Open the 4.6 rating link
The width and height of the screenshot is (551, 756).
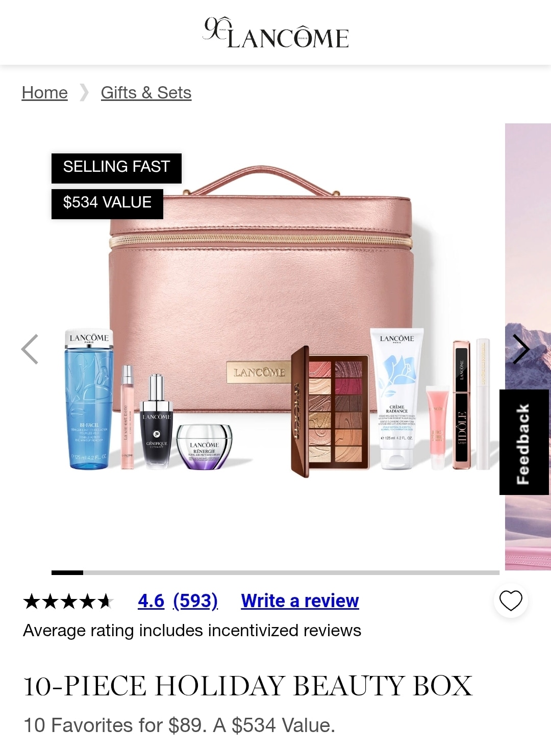(x=151, y=601)
